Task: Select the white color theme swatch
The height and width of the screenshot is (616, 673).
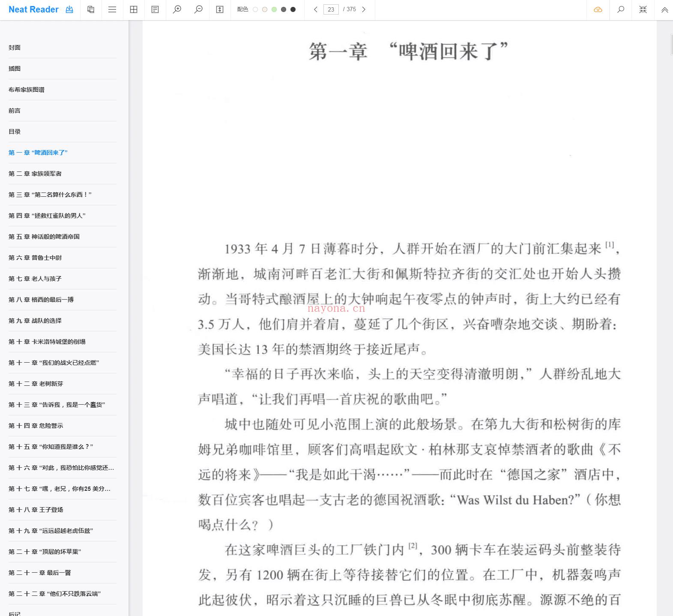Action: [x=255, y=9]
